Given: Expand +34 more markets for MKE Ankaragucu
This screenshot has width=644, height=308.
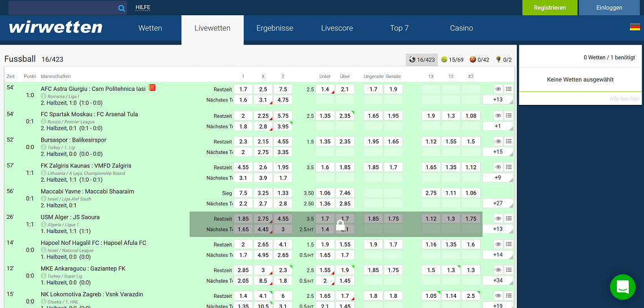Looking at the screenshot, I should [x=498, y=280].
